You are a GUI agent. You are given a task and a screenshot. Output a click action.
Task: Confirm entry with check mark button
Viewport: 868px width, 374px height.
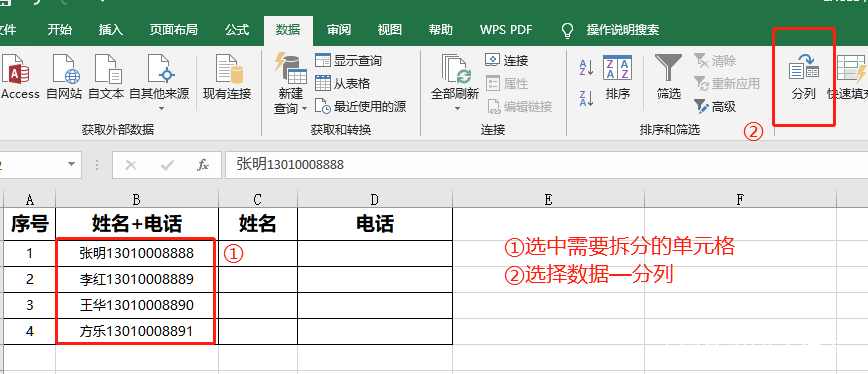[x=167, y=165]
